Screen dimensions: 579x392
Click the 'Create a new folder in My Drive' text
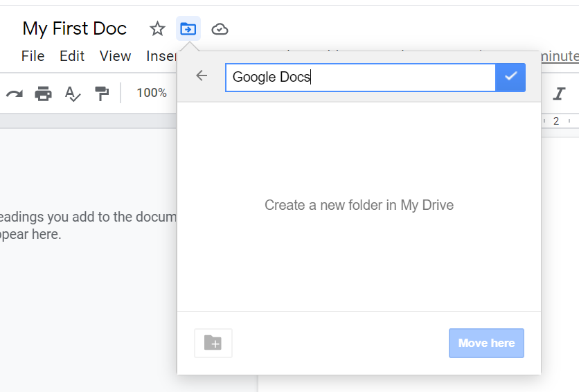(359, 205)
